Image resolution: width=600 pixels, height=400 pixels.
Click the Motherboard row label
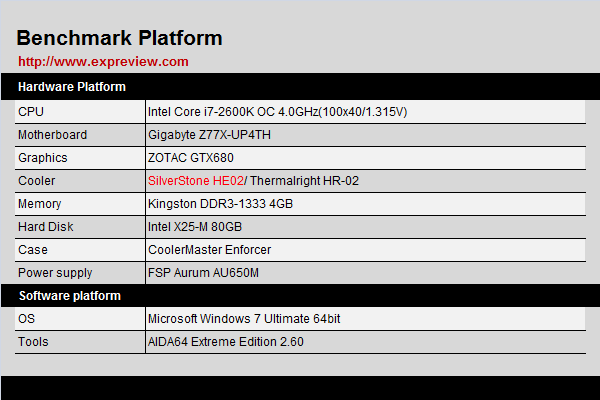tap(53, 135)
